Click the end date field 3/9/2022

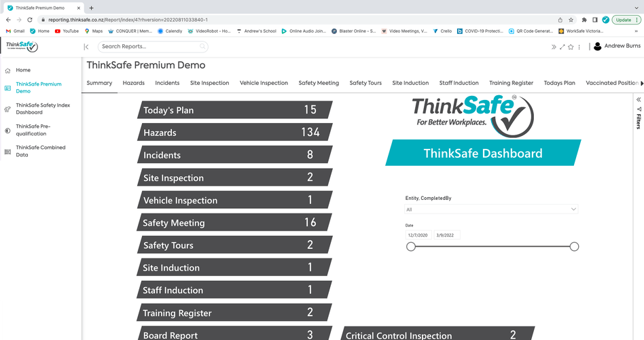pos(446,235)
